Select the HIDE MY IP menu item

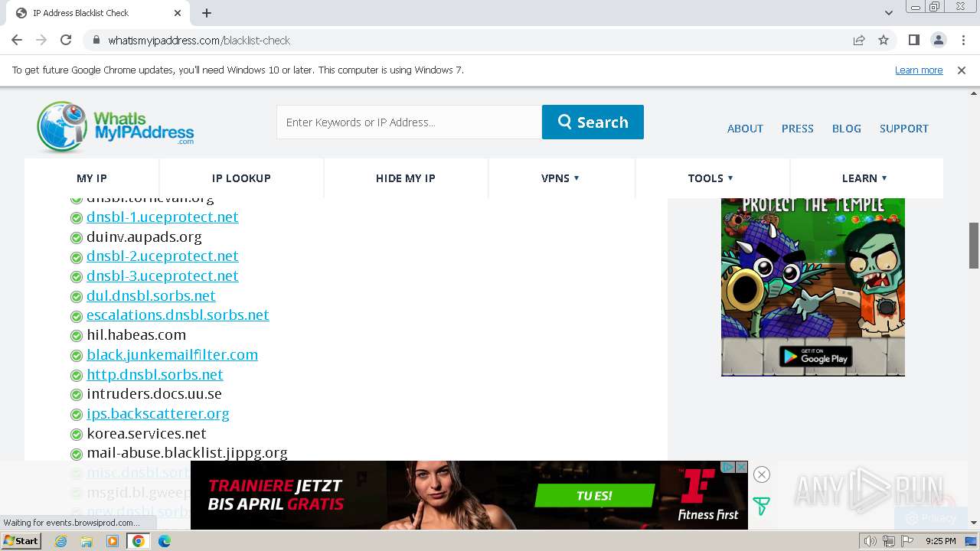[x=405, y=178]
